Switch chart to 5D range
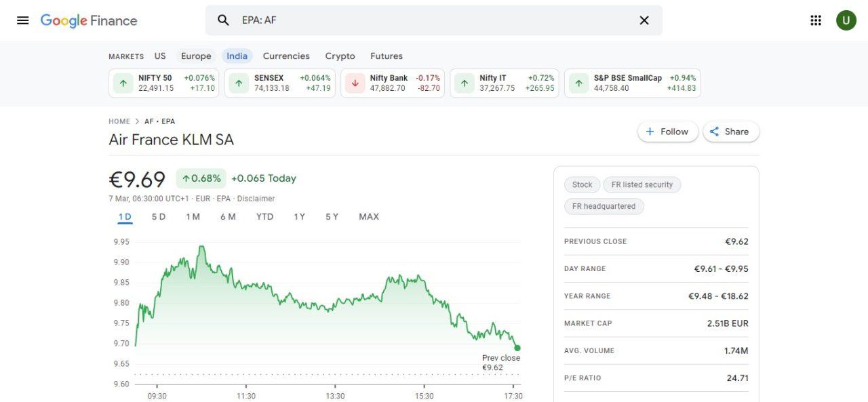 click(x=159, y=217)
